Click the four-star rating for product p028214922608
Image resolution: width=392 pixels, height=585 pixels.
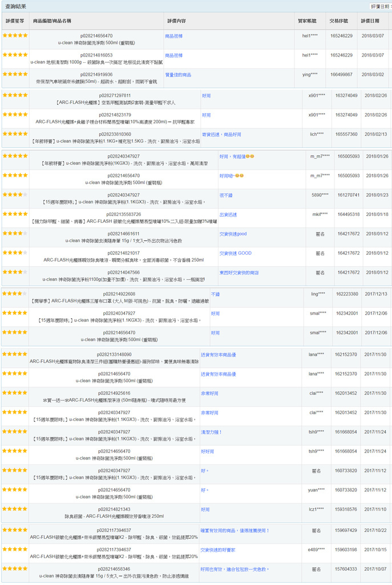(14, 293)
